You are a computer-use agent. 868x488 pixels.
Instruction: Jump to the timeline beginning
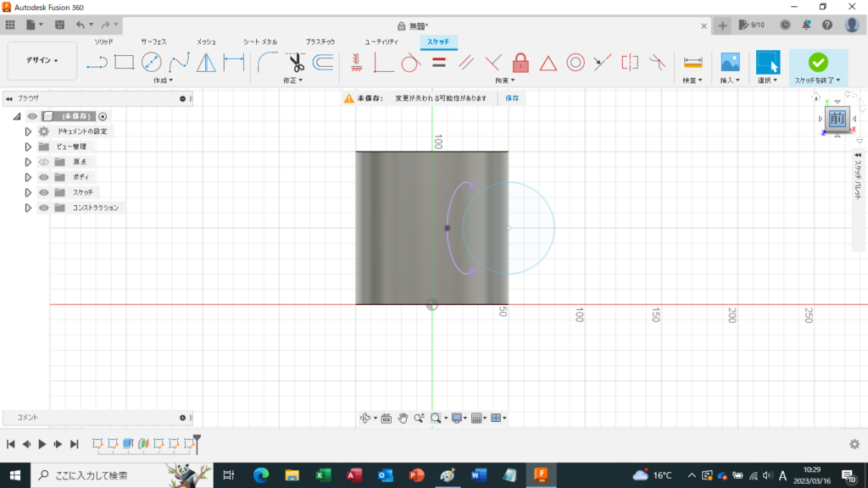coord(10,444)
